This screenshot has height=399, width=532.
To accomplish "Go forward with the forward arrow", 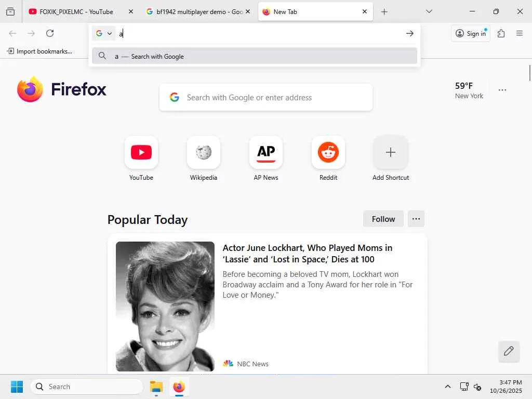I will [31, 33].
